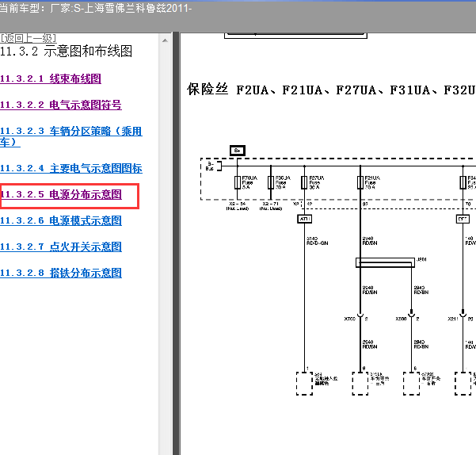The image size is (476, 455).
Task: Click the F21UA fuse symbol
Action: (360, 182)
